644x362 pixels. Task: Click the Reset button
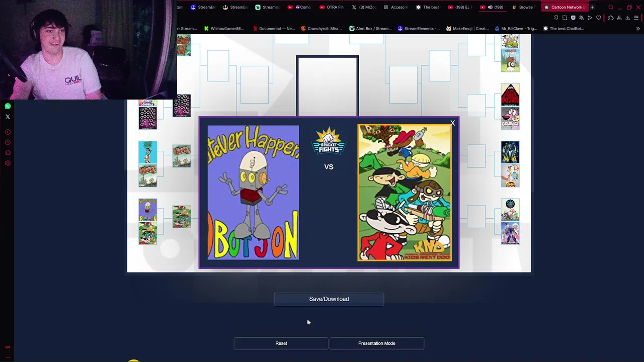coord(281,343)
